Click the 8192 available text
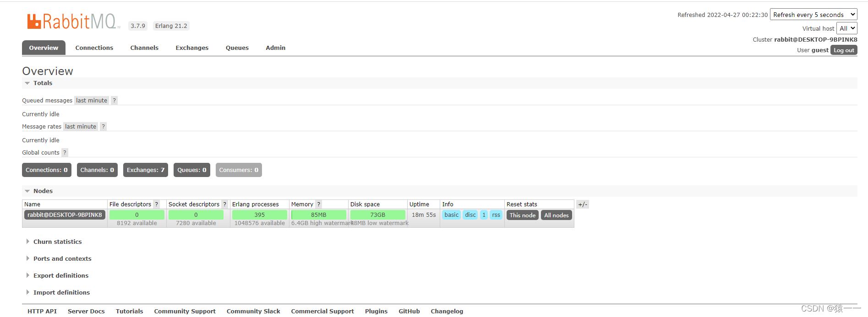 pos(137,223)
